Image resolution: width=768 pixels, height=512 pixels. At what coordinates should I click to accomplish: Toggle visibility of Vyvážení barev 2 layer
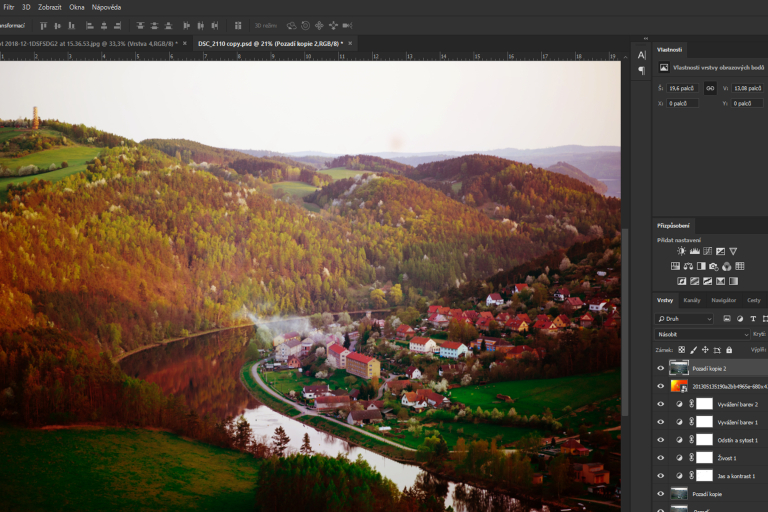(660, 404)
